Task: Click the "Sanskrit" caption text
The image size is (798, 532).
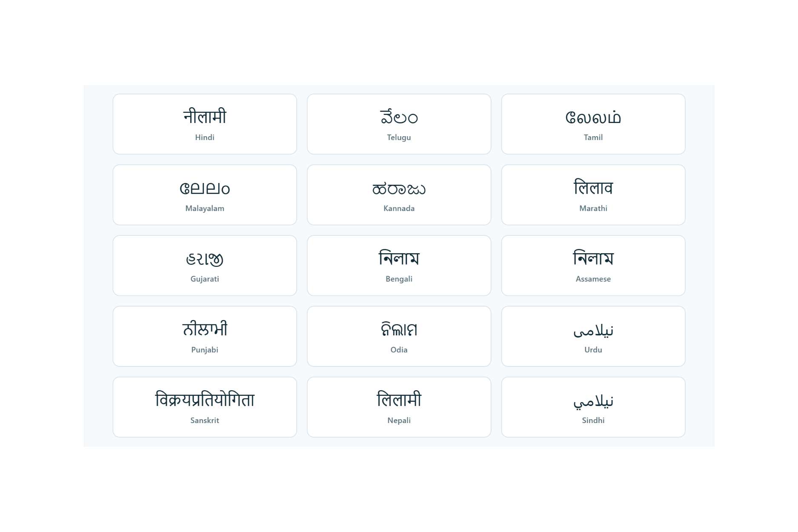Action: [x=204, y=420]
